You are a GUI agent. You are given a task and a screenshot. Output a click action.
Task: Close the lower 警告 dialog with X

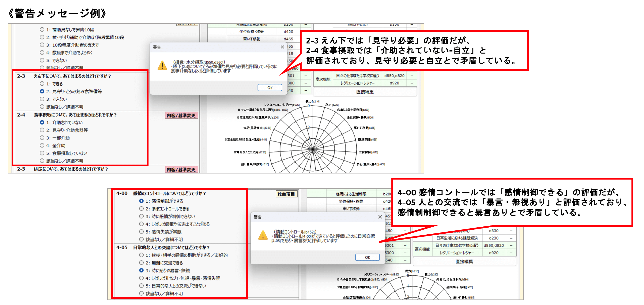(x=380, y=217)
